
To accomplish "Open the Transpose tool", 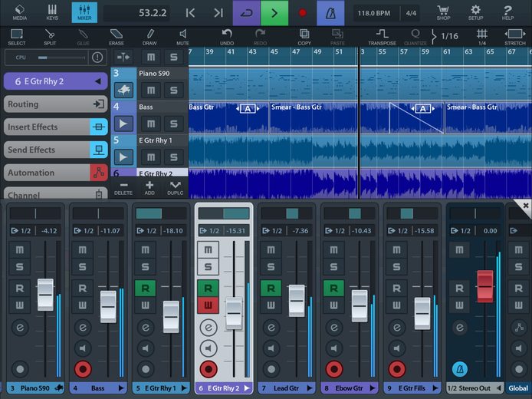I will point(382,37).
